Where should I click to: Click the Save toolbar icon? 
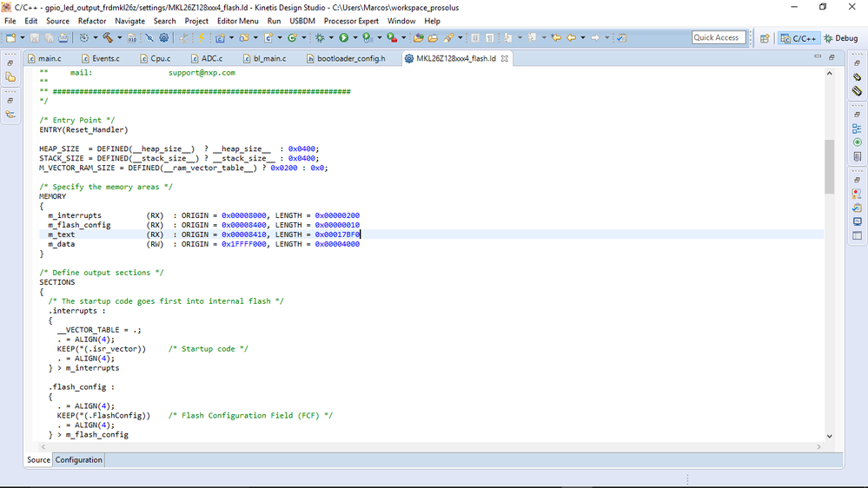pyautogui.click(x=35, y=37)
